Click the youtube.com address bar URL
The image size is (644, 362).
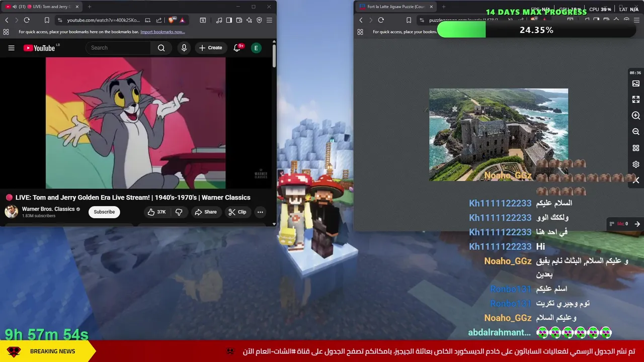(x=104, y=20)
